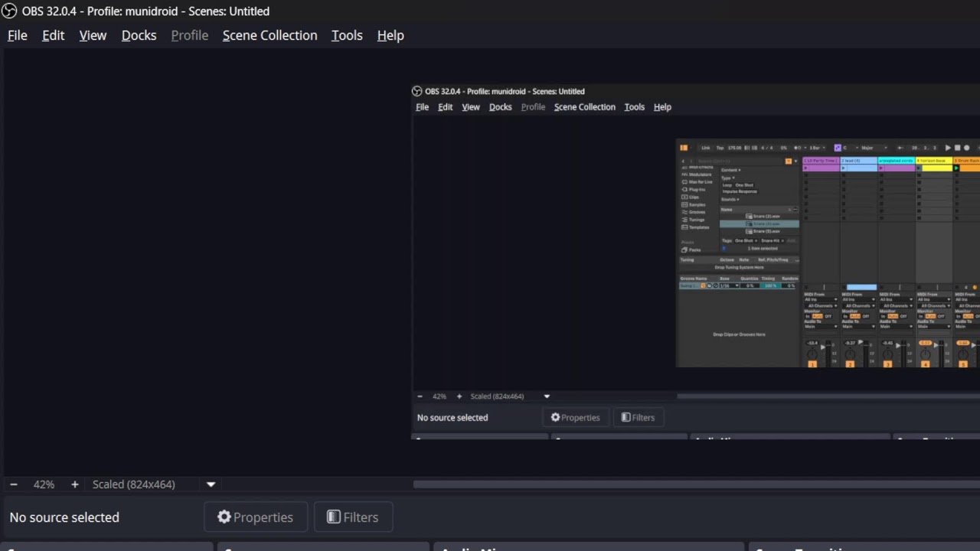Set track 1 Monitor to Auto
This screenshot has height=551, width=980.
(818, 316)
